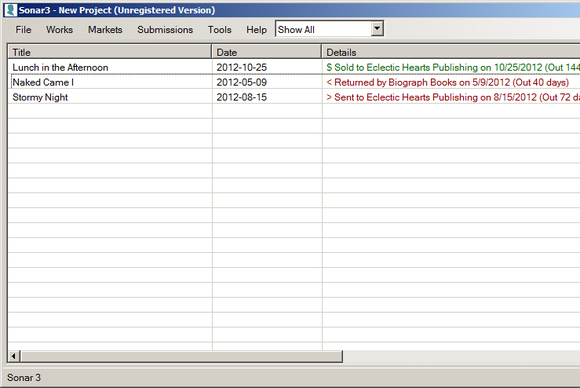Click the horizontal scrollbar left arrow
The image size is (580, 388).
[x=14, y=356]
